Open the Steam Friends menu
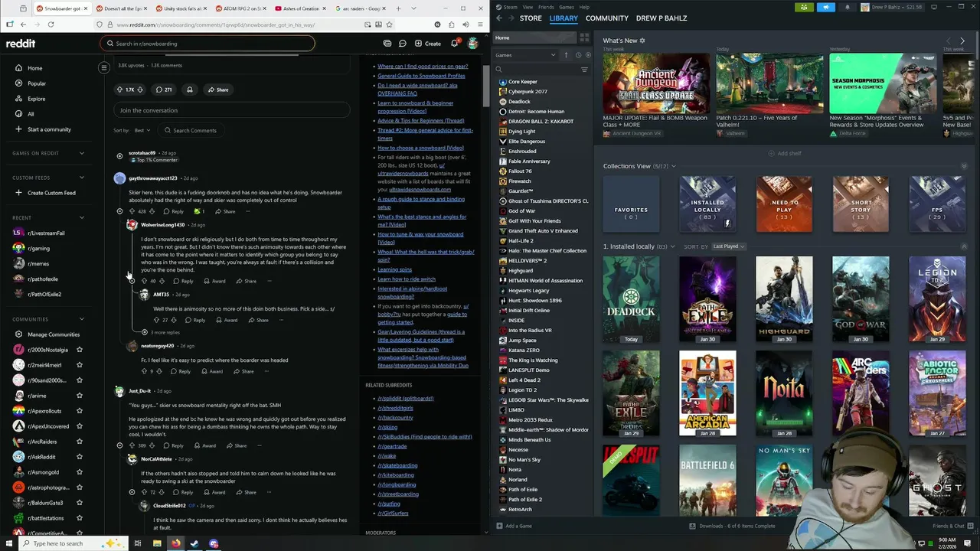 [x=546, y=7]
